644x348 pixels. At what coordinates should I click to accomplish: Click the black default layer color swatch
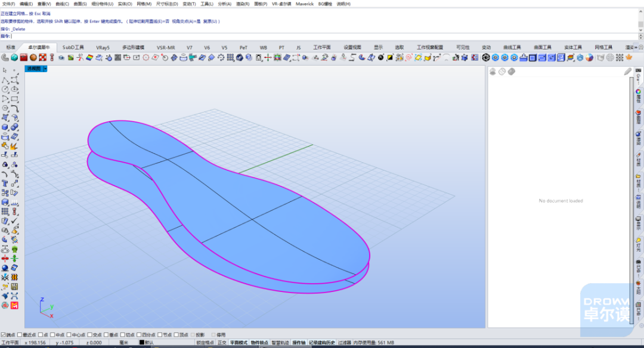[x=142, y=342]
